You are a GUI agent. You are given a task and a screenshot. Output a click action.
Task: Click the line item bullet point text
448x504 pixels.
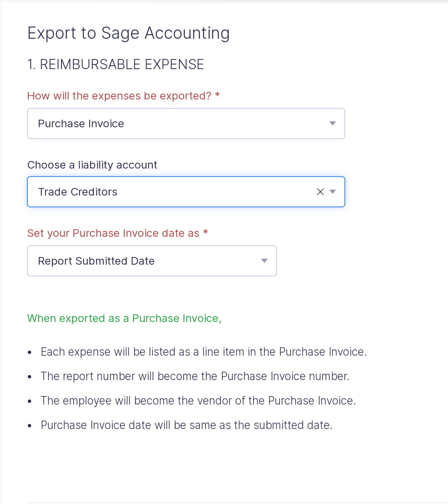click(x=204, y=351)
